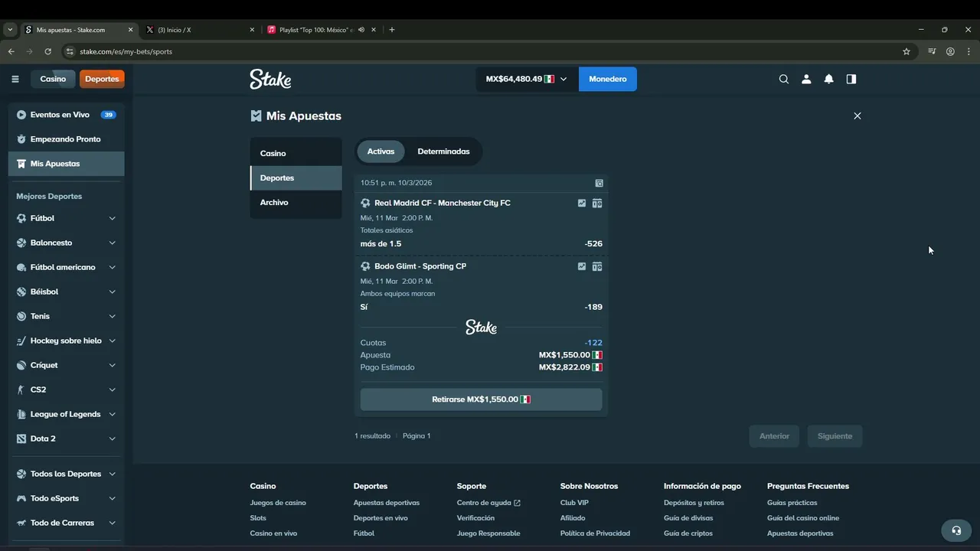The image size is (980, 551).
Task: Open Eventos en Vivo in sidebar
Action: coord(66,115)
